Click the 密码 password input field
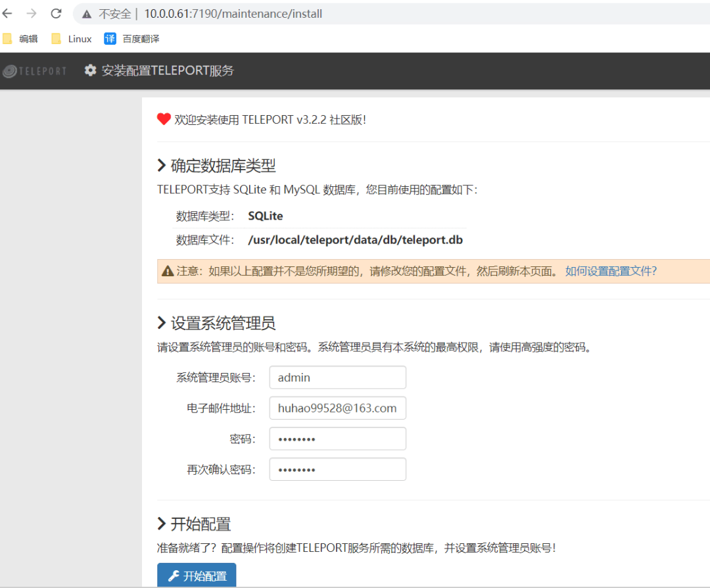Viewport: 710px width, 588px height. 337,438
